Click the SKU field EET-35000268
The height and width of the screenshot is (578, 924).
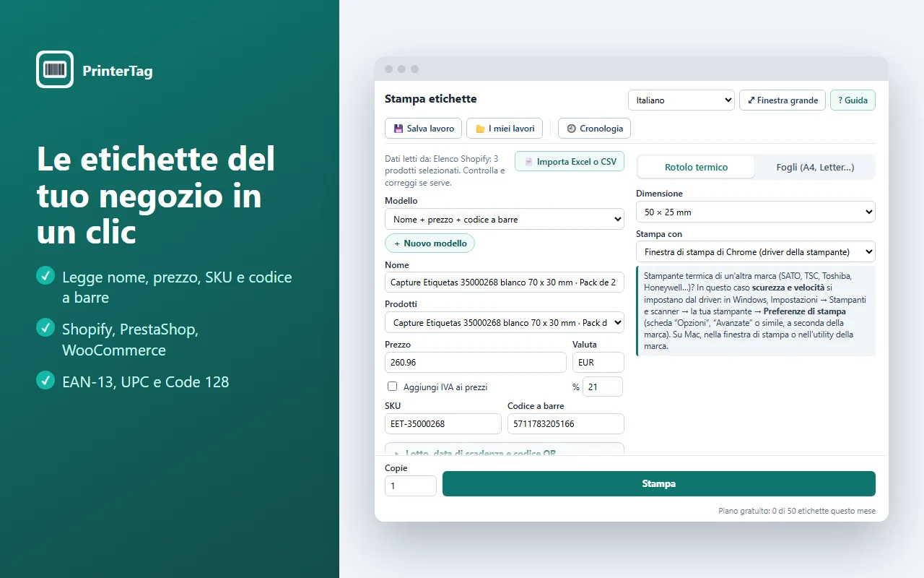443,423
